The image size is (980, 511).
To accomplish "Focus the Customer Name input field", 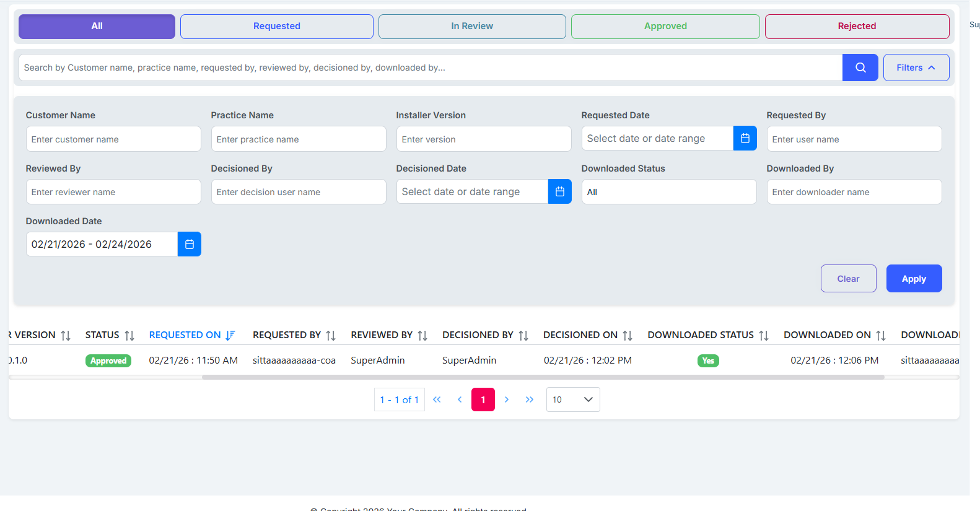I will 113,139.
